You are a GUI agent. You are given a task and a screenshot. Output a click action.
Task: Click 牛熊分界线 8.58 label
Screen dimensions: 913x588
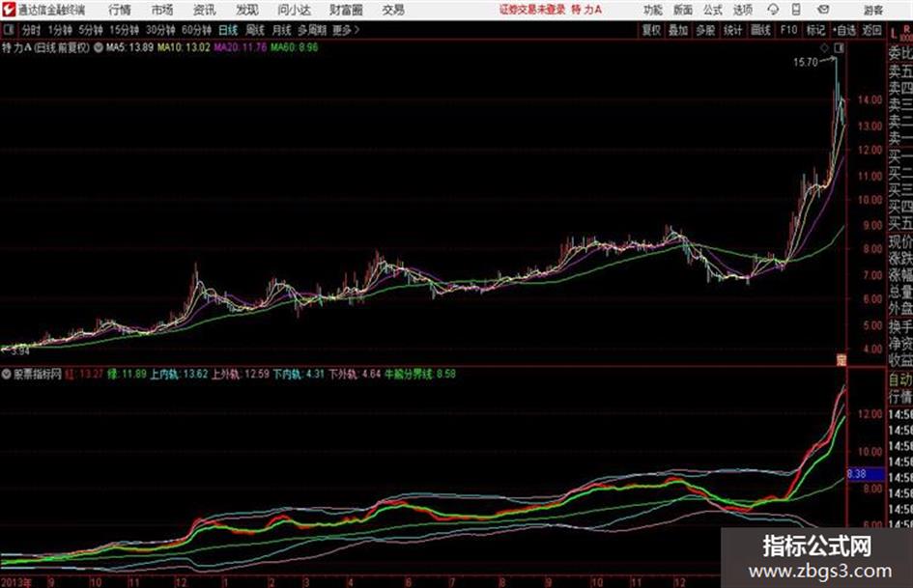[x=420, y=374]
